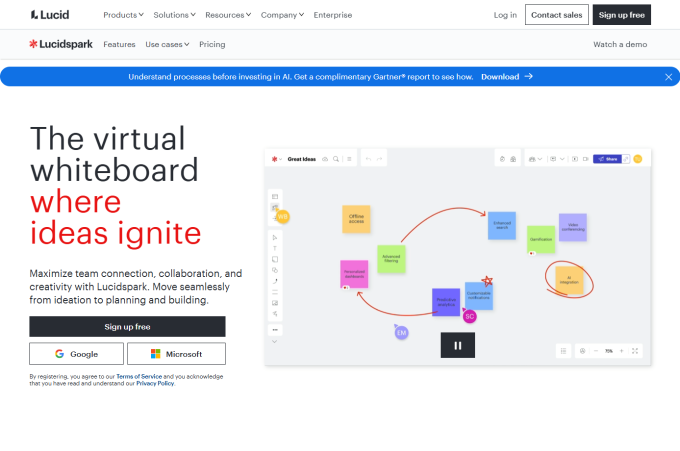Click the purple Predictive analytics sticky note

(446, 302)
